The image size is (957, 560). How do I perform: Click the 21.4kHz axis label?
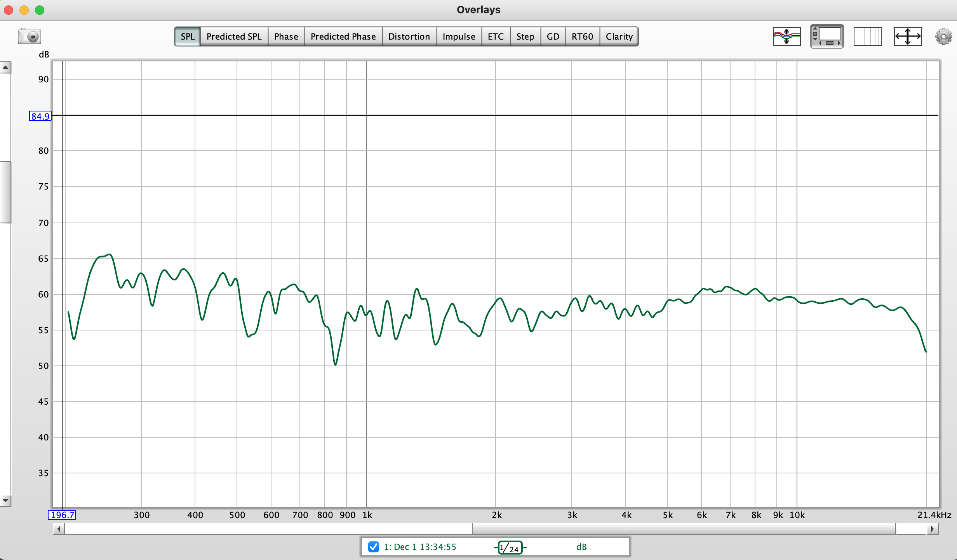tap(934, 515)
